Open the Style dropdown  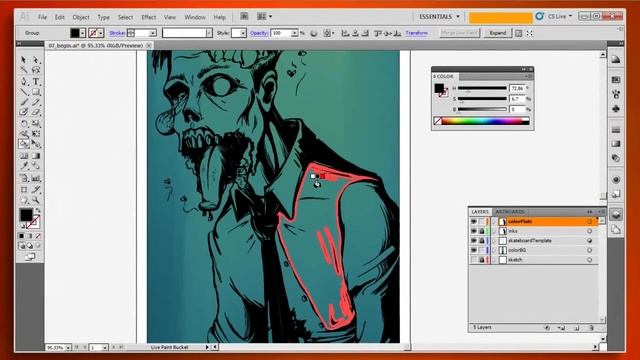click(243, 33)
